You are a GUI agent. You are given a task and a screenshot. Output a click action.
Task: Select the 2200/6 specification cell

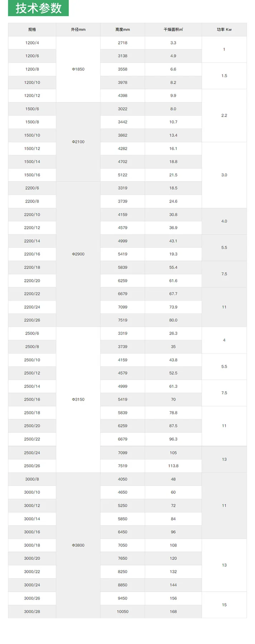coord(32,188)
